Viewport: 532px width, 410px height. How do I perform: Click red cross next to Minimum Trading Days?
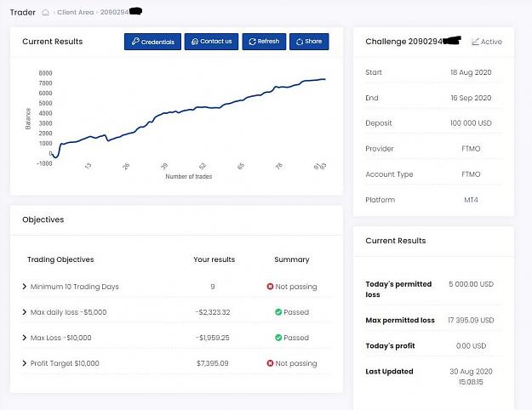coord(270,287)
